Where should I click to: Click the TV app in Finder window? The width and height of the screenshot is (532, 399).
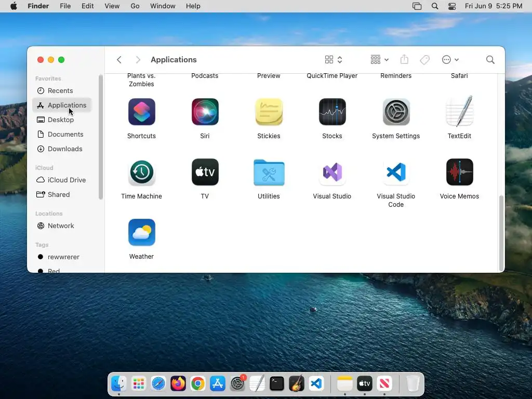pyautogui.click(x=205, y=172)
